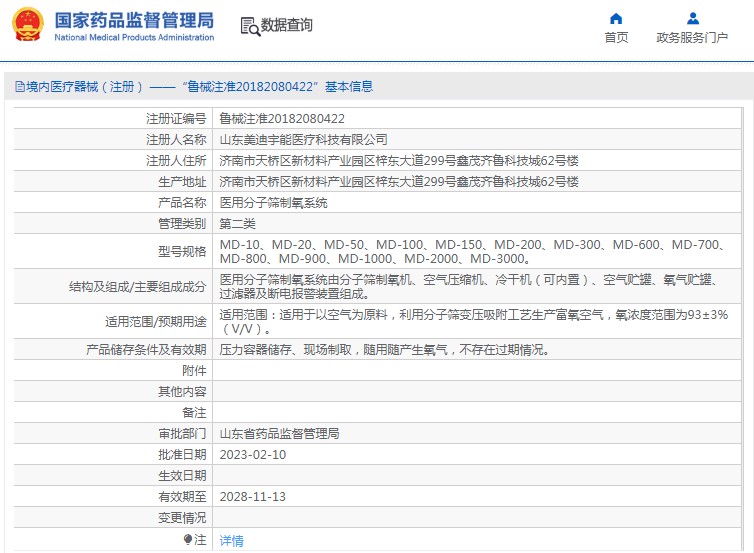Click the document icon before 境内医疗器械
754x553 pixels.
pos(20,87)
